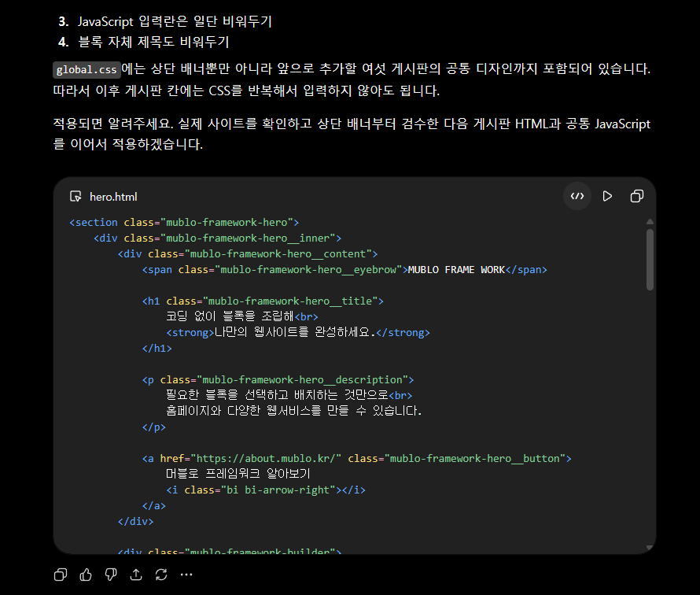Share the response via upload icon
This screenshot has height=595, width=700.
(x=136, y=575)
